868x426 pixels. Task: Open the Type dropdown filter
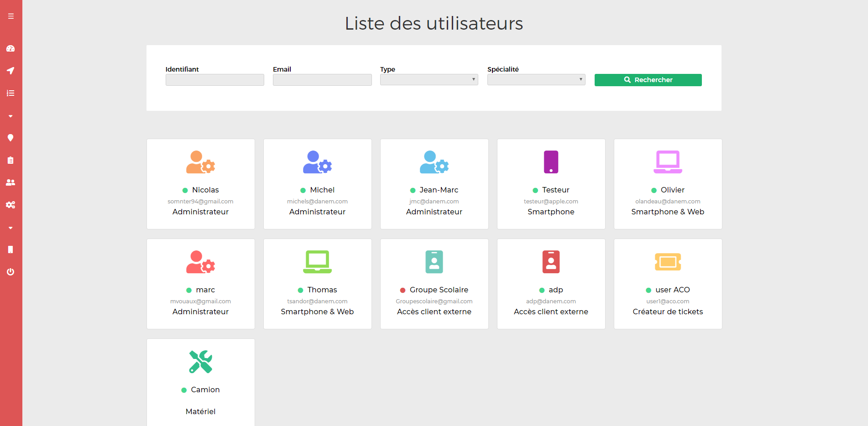(x=429, y=80)
